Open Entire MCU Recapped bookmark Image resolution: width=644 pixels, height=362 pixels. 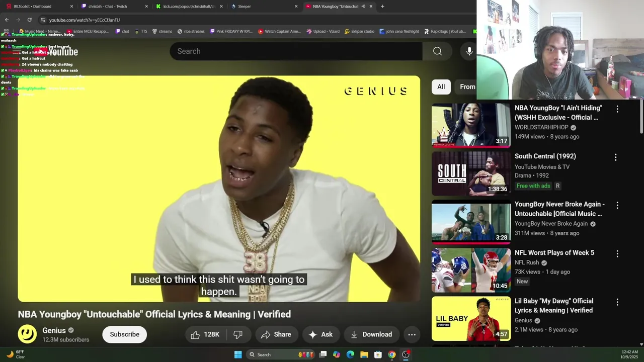point(88,31)
